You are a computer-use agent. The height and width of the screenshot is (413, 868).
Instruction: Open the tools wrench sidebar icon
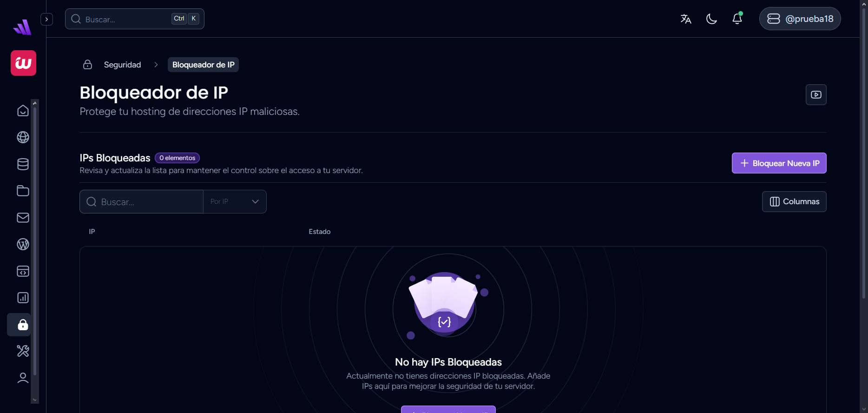click(23, 351)
